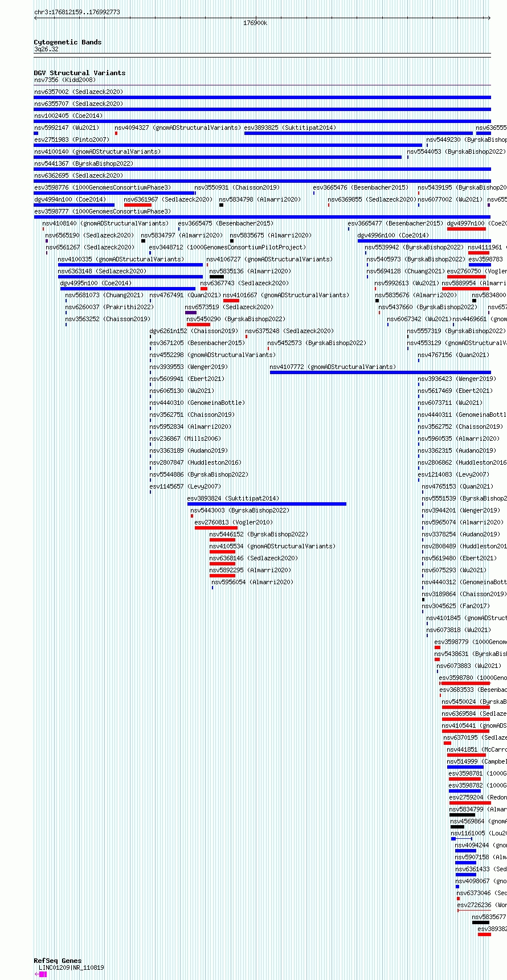
Task: Open esv3893824 (Suktitipat2014) variant label
Action: (234, 499)
